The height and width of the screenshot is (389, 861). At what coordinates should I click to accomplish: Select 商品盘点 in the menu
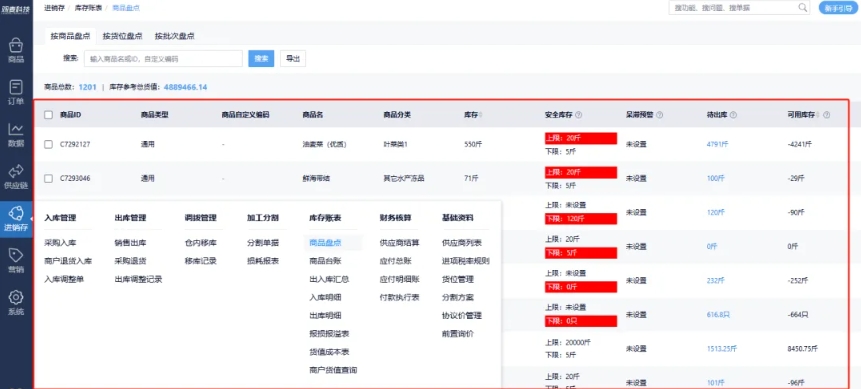click(325, 243)
